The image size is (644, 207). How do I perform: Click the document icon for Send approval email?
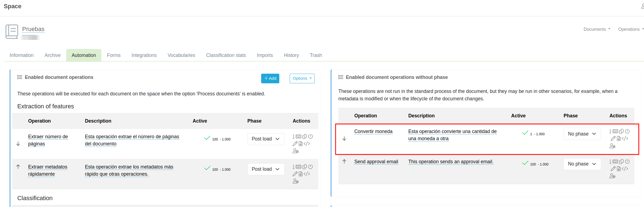tap(618, 169)
